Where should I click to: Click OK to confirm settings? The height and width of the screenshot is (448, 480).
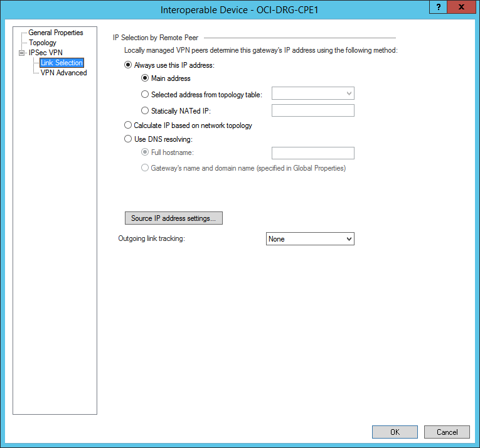pyautogui.click(x=394, y=432)
